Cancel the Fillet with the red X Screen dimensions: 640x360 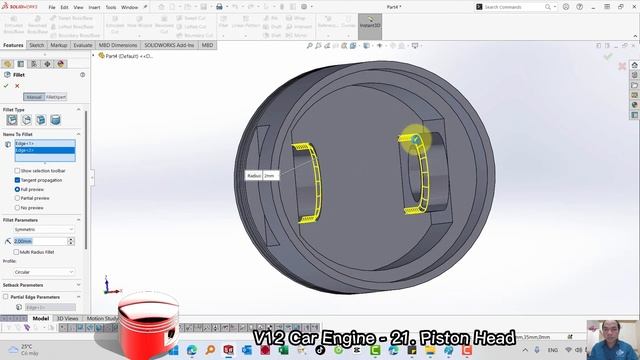17,86
